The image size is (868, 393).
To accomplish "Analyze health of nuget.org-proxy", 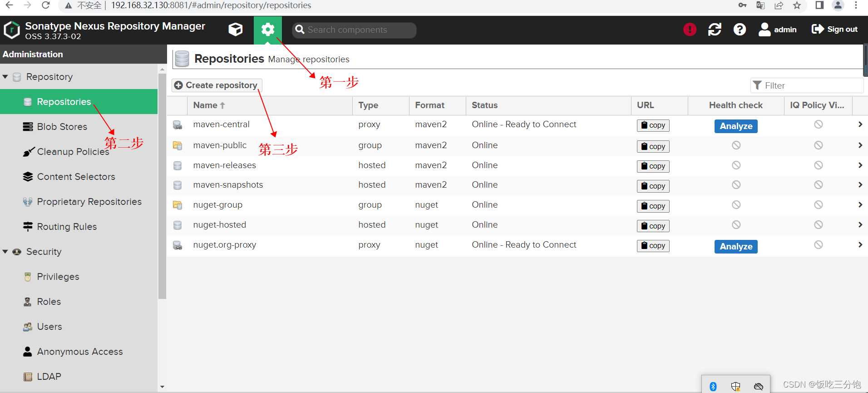I will [736, 247].
